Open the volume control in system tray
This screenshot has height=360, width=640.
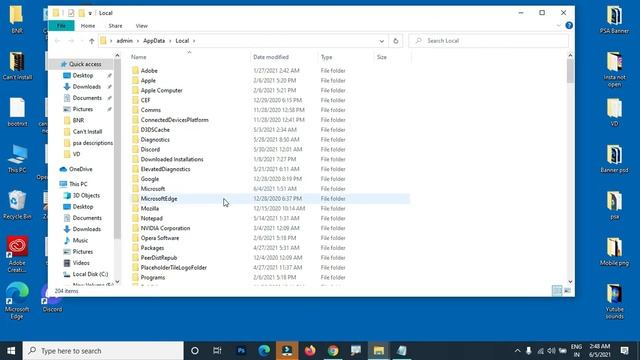tap(551, 351)
